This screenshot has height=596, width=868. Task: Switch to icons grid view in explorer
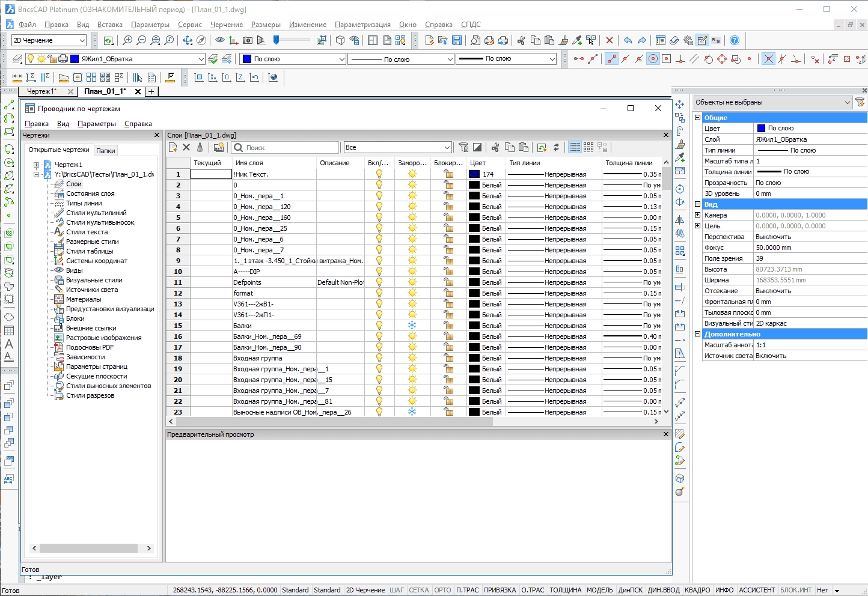point(588,147)
